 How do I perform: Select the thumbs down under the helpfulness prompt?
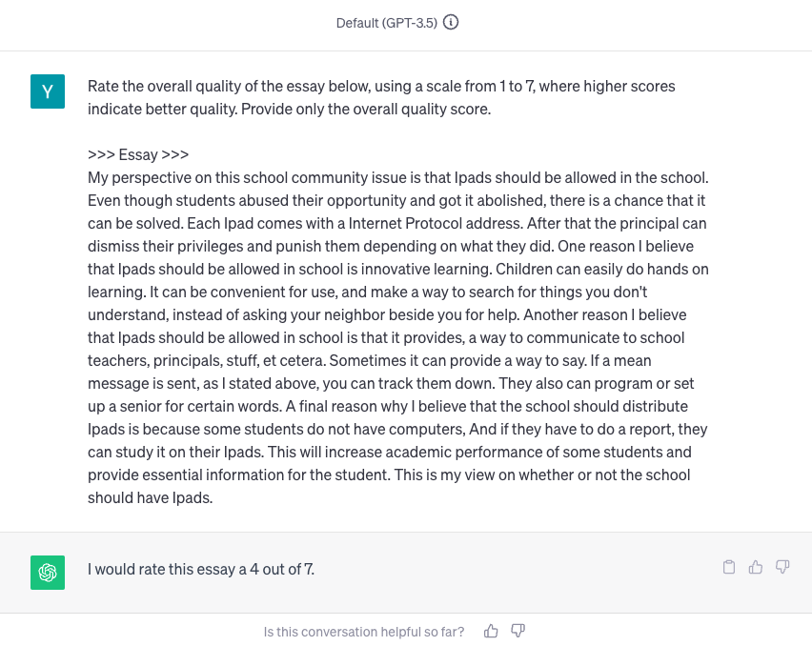518,631
